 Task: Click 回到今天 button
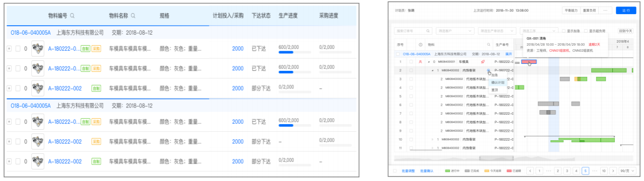(x=625, y=31)
